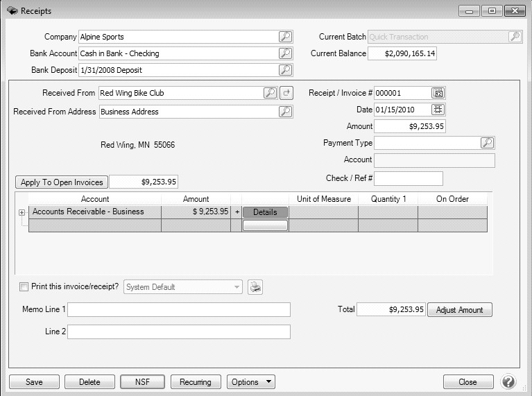532x396 pixels.
Task: Click the Receipt / Invoice # icon button
Action: coord(438,93)
